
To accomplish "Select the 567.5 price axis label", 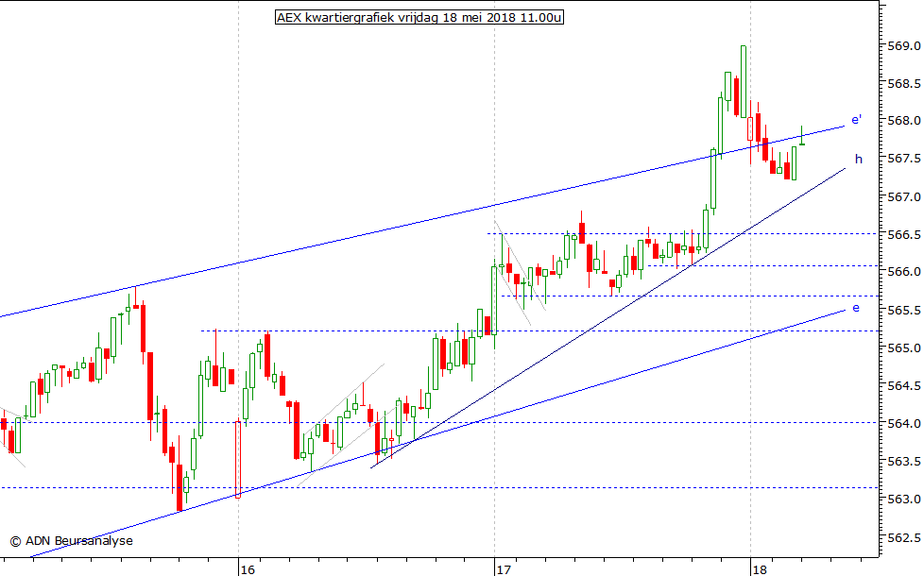I will (x=903, y=159).
